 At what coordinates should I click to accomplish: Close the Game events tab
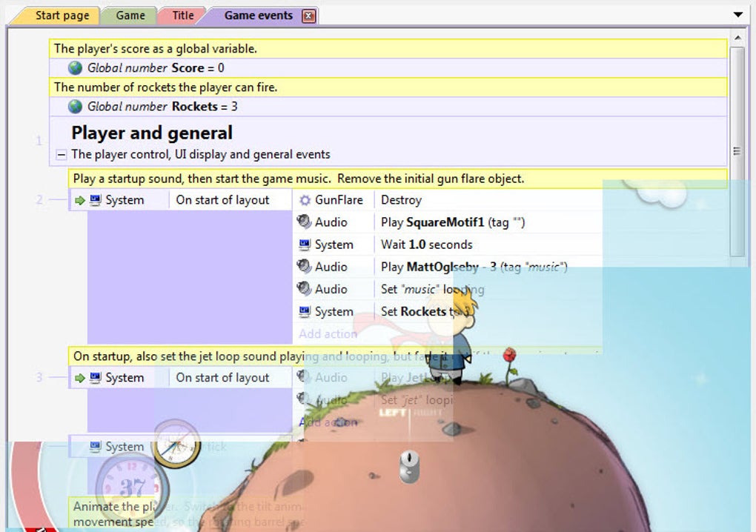(x=308, y=16)
